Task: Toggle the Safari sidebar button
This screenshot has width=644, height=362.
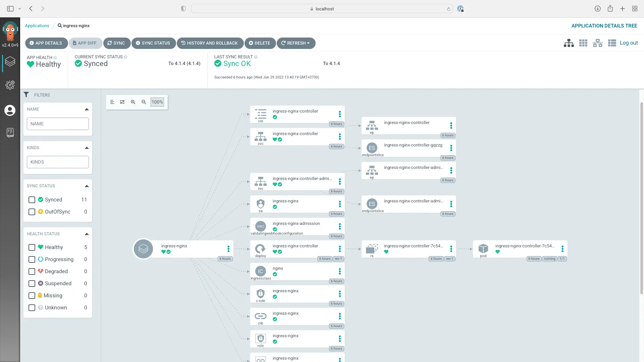Action: [10, 9]
